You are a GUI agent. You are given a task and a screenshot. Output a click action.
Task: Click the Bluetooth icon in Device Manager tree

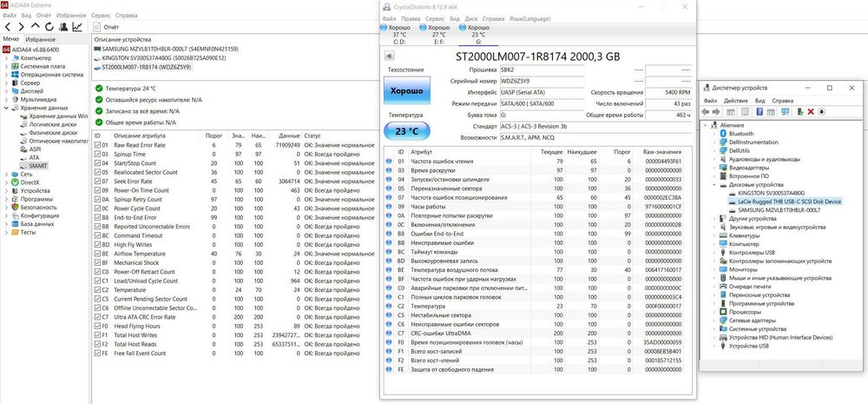coord(724,134)
